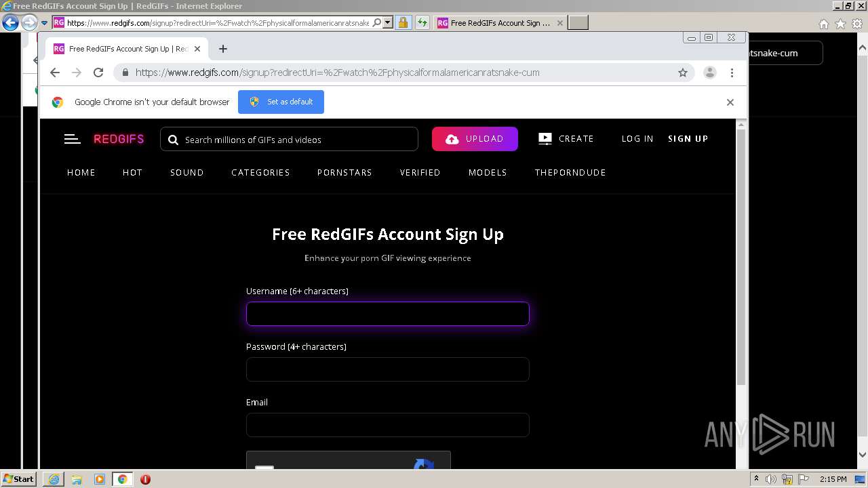The width and height of the screenshot is (868, 488).
Task: Click into the Email input field
Action: click(387, 425)
